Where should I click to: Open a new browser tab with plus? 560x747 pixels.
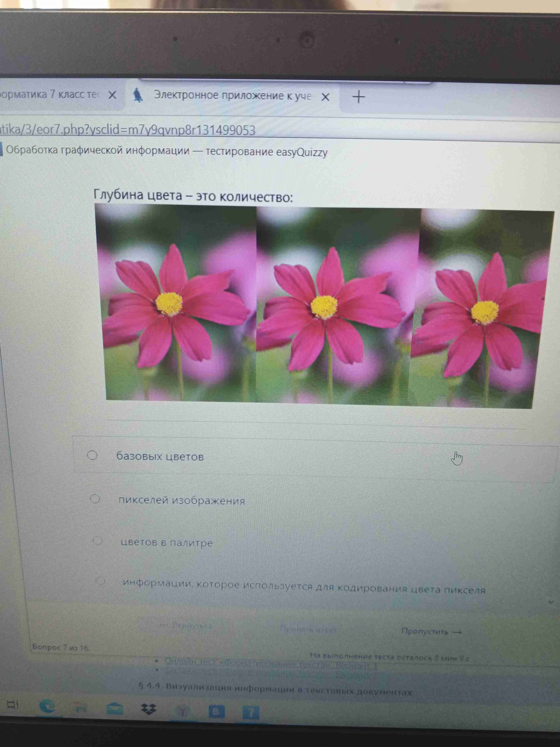coord(358,97)
